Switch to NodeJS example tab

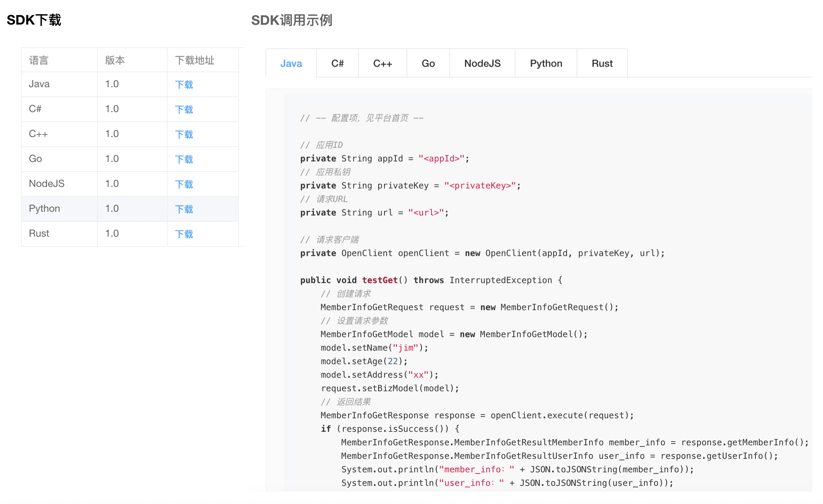tap(482, 63)
